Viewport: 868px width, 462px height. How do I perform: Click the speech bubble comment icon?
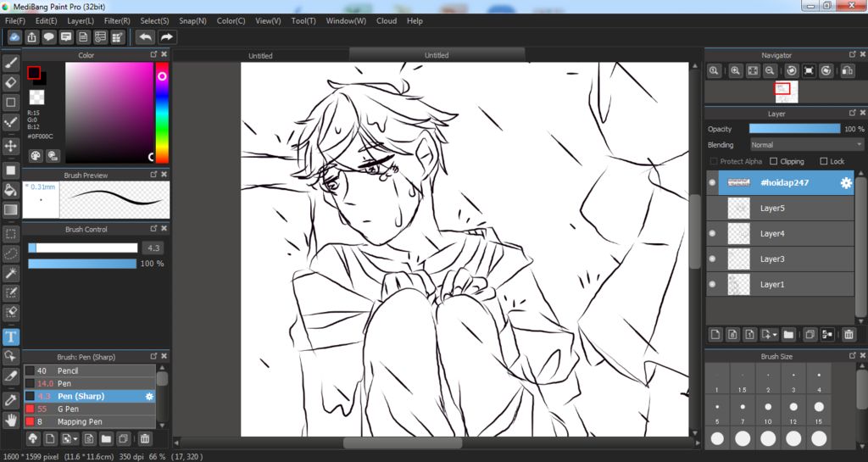(48, 37)
